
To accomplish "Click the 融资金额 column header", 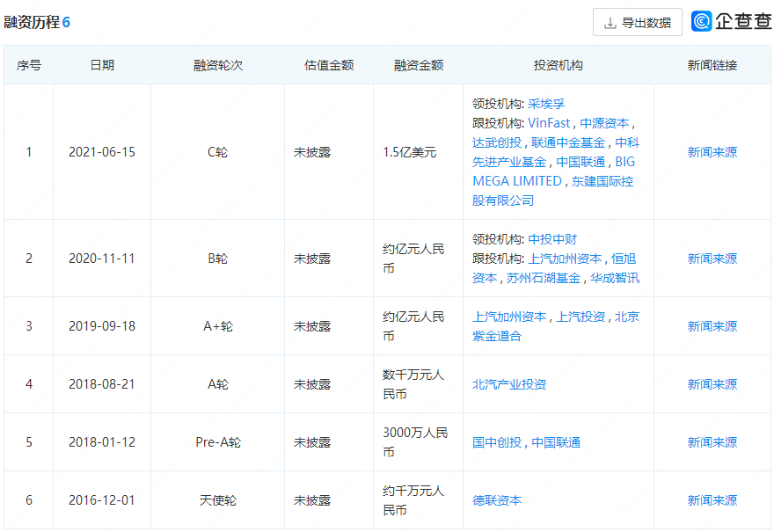I will (x=418, y=65).
